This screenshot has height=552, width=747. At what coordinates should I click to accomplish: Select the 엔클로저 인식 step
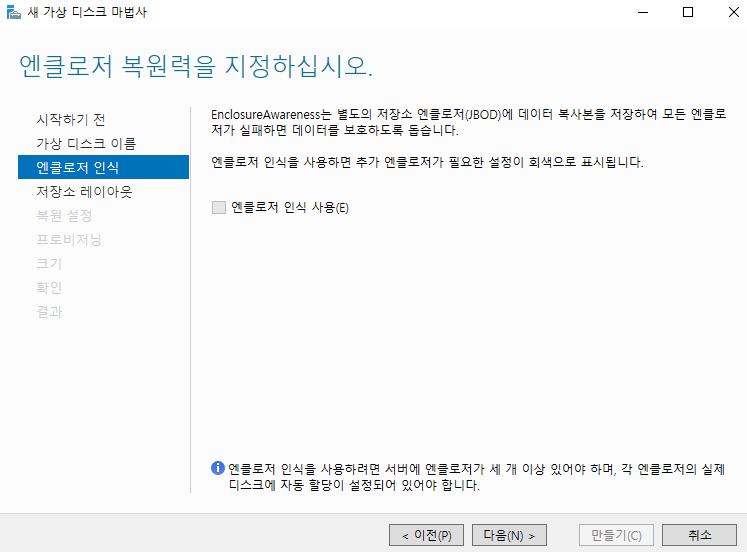click(x=103, y=167)
